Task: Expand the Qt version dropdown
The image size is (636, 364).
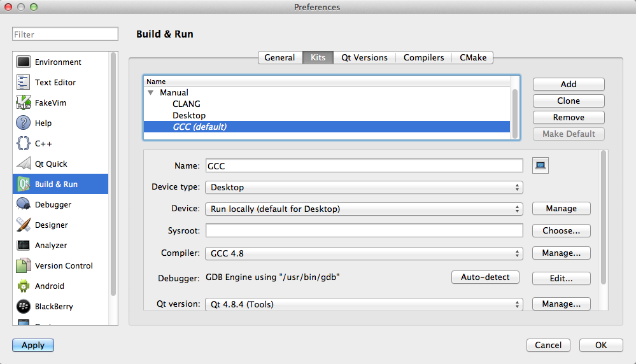Action: pyautogui.click(x=364, y=304)
